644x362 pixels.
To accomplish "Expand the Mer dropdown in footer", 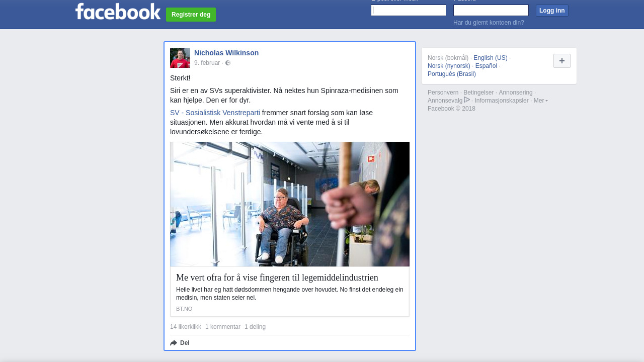I will point(541,101).
